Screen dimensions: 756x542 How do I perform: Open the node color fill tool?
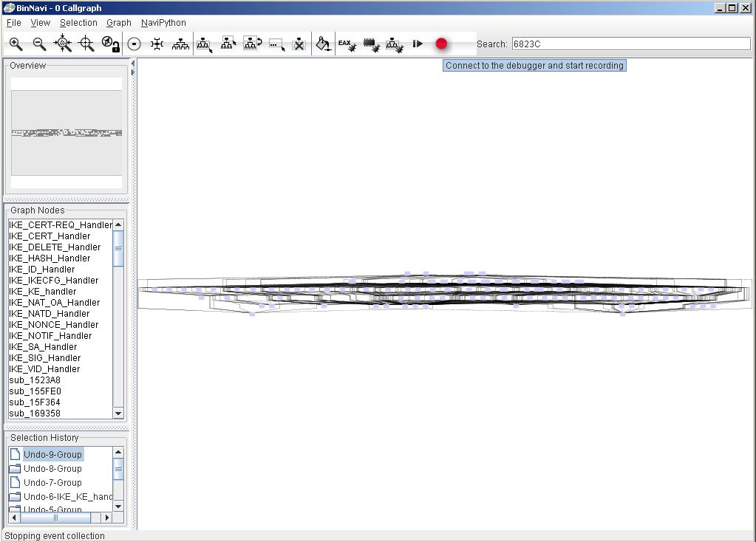pos(323,44)
